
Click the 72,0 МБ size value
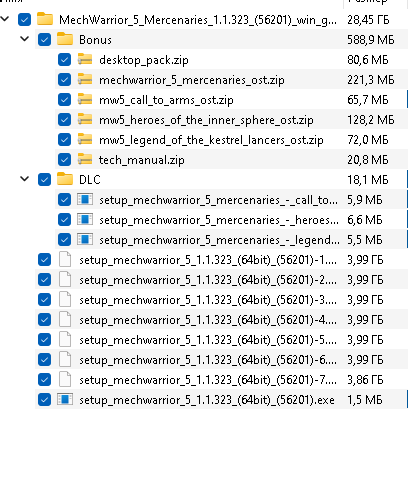pos(368,140)
